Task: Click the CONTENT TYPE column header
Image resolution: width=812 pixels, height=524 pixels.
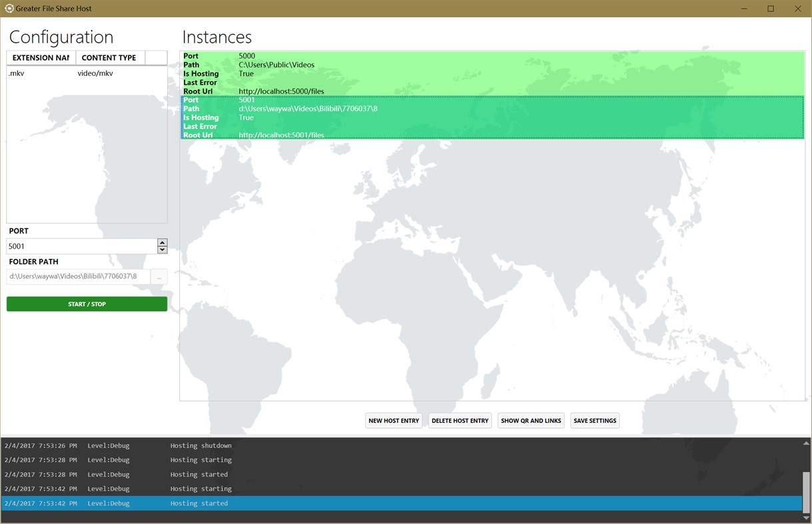Action: (x=109, y=57)
